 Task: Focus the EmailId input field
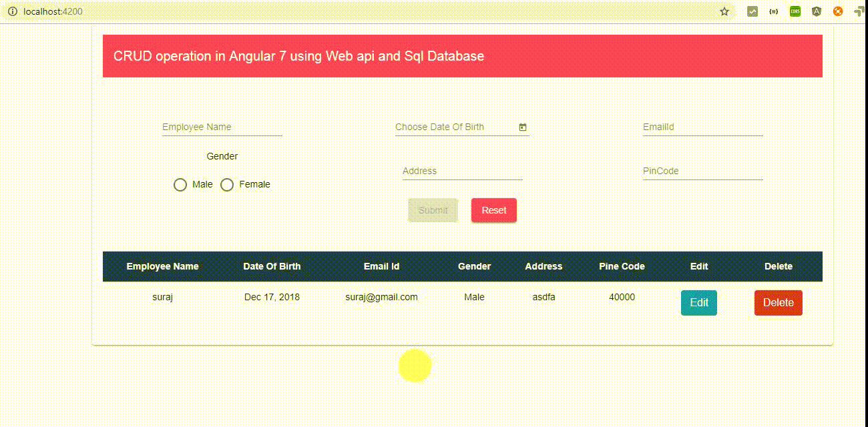(701, 127)
